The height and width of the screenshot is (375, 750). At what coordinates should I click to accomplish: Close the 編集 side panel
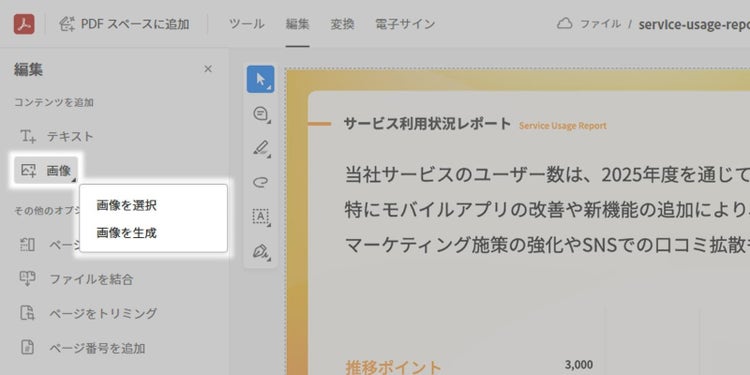[208, 69]
